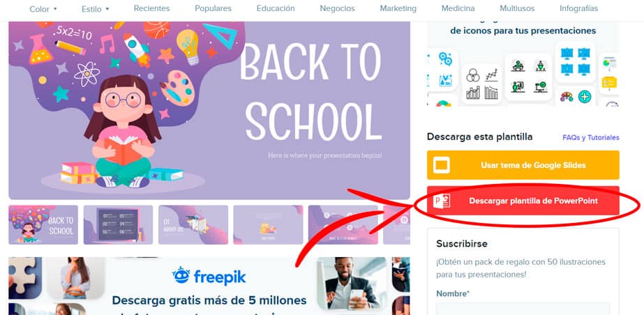Go to the Infografías category
The width and height of the screenshot is (644, 315).
click(578, 8)
